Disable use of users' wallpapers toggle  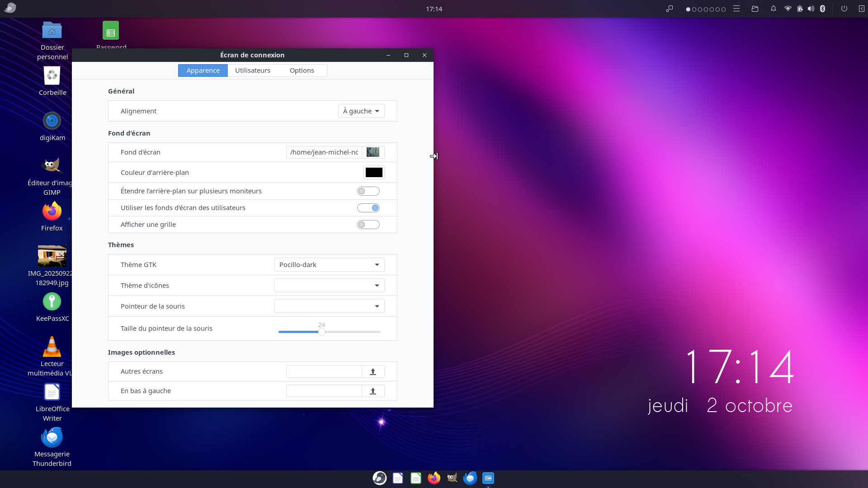click(x=368, y=208)
